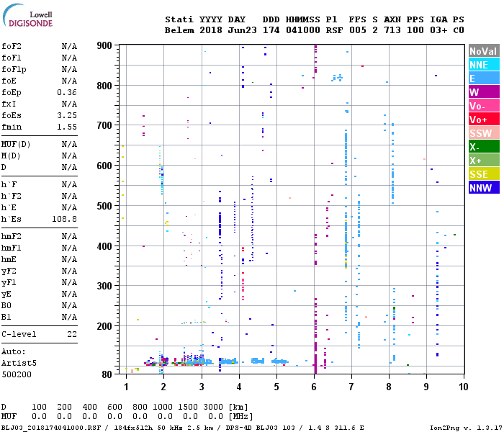Viewport: 504px width, 432px height.
Task: Click the B0 parameter label
Action: tap(6, 306)
